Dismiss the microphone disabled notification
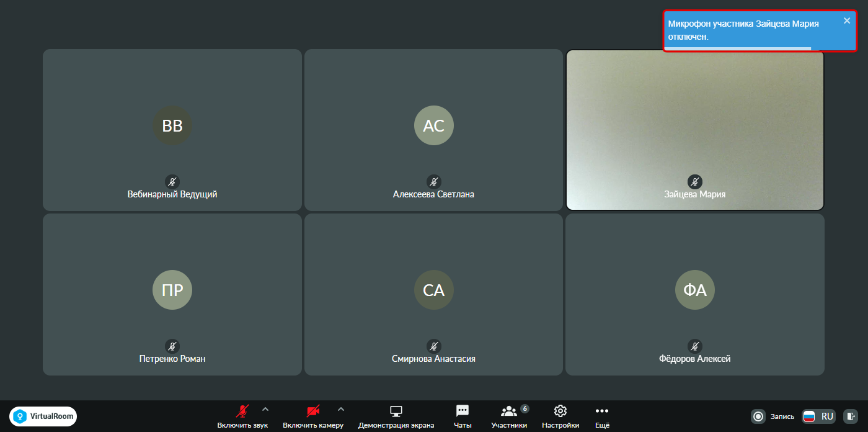 coord(847,20)
